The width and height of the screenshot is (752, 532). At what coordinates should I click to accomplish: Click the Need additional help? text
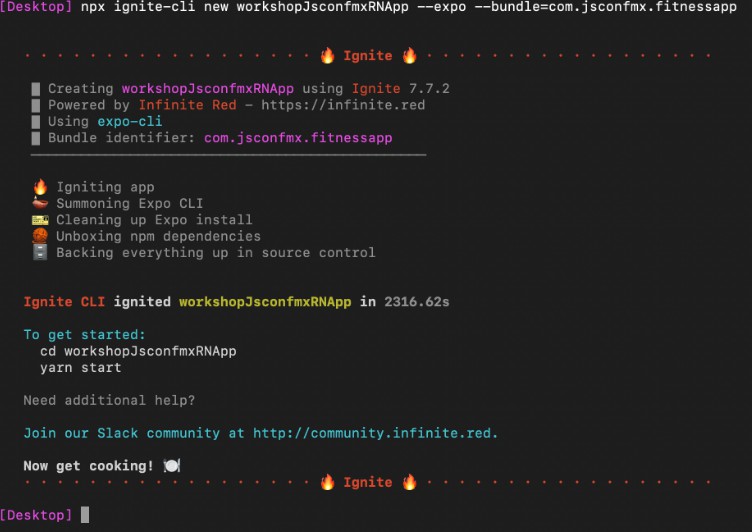[x=109, y=401]
